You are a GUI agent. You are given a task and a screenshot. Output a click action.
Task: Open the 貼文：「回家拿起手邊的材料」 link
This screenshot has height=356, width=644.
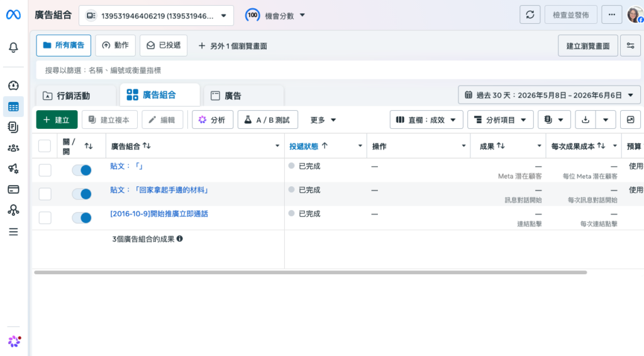click(159, 190)
